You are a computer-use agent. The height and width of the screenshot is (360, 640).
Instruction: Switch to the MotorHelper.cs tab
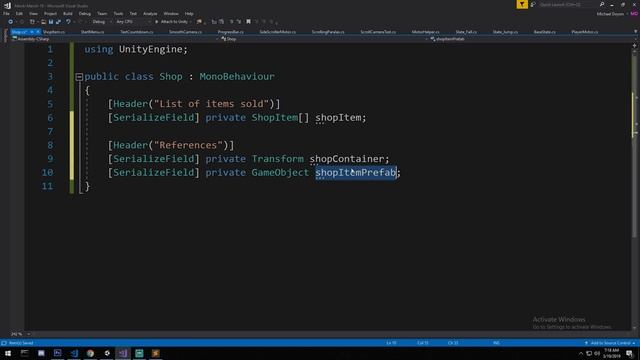[x=425, y=32]
